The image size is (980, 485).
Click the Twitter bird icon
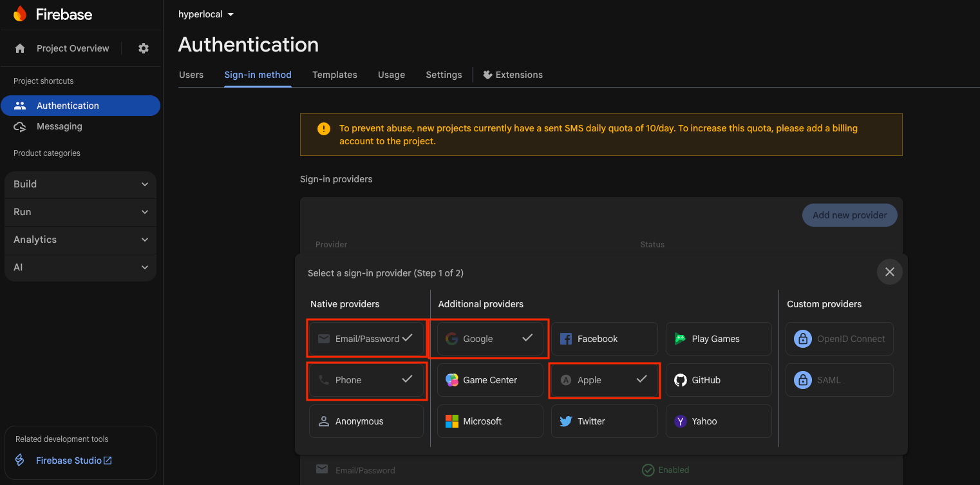[x=566, y=421]
